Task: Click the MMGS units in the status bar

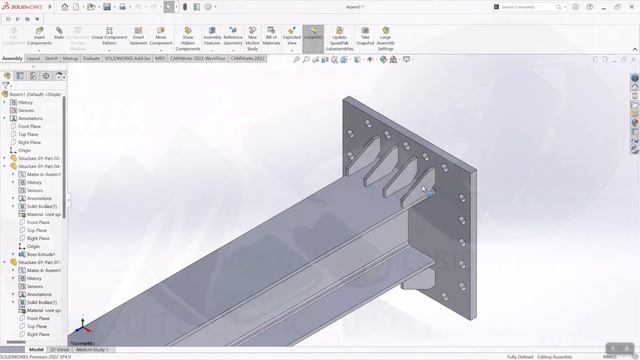Action: tap(610, 357)
